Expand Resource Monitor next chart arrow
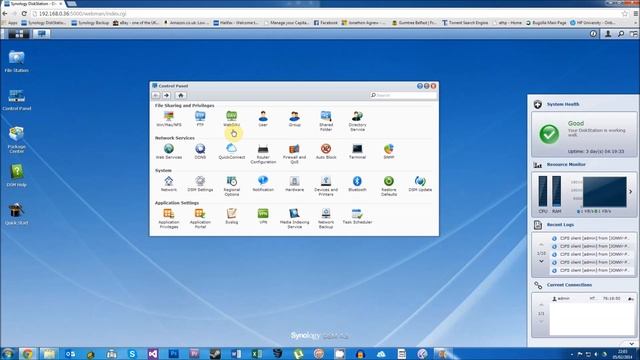The image size is (640, 360). pos(631,191)
